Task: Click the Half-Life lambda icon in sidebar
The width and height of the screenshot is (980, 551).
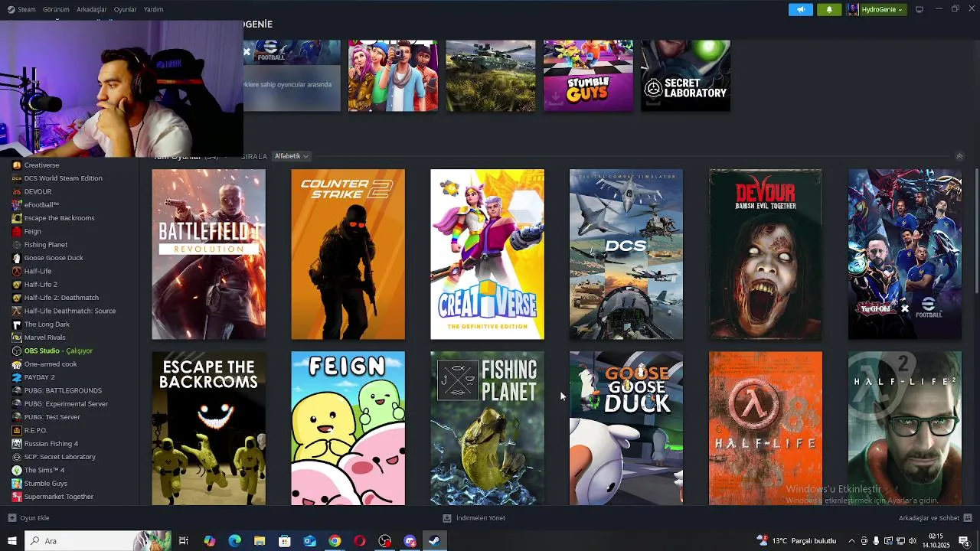Action: click(17, 271)
